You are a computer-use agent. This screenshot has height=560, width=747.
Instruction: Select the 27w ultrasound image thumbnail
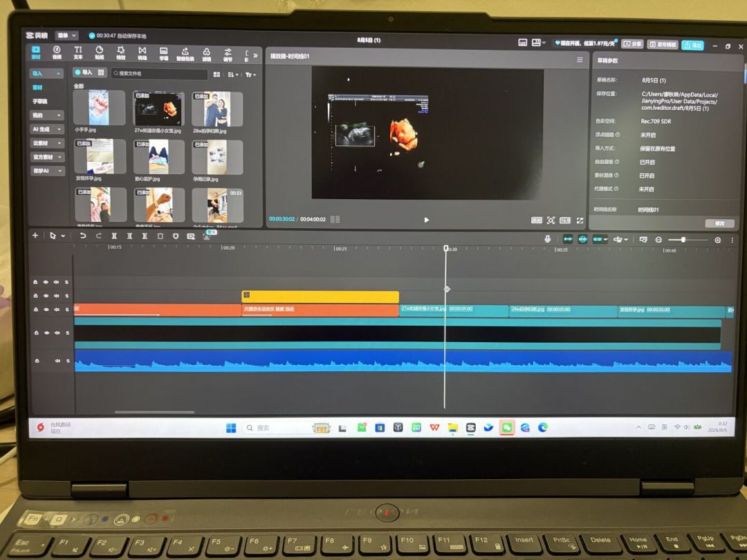point(158,109)
